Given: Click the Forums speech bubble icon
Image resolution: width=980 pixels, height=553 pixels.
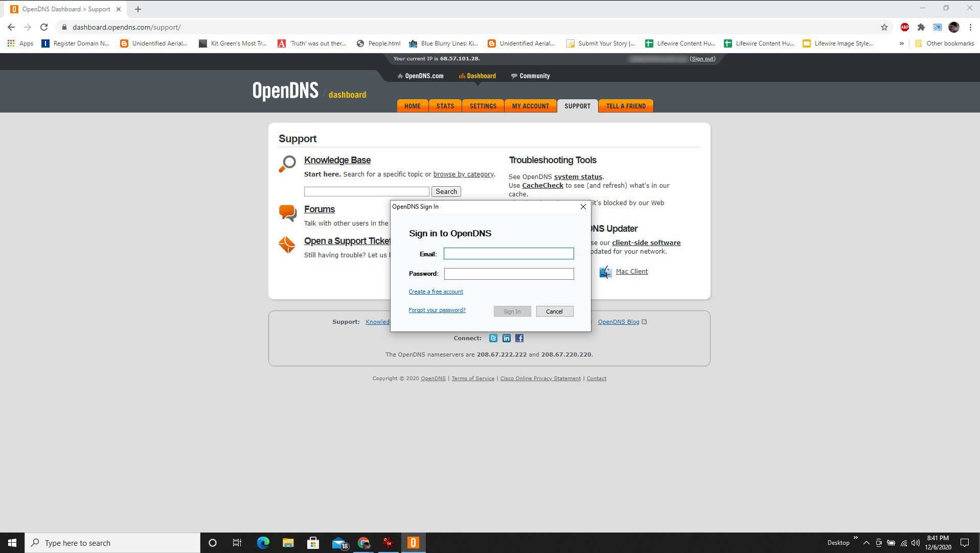Looking at the screenshot, I should coord(287,213).
